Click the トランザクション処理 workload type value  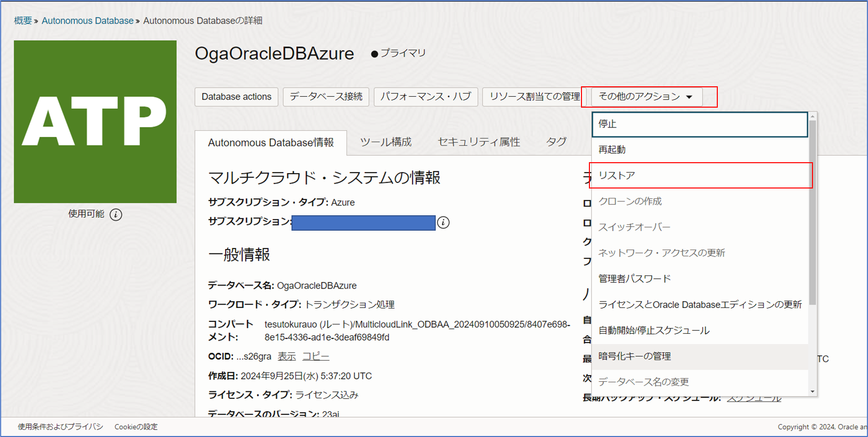[349, 305]
